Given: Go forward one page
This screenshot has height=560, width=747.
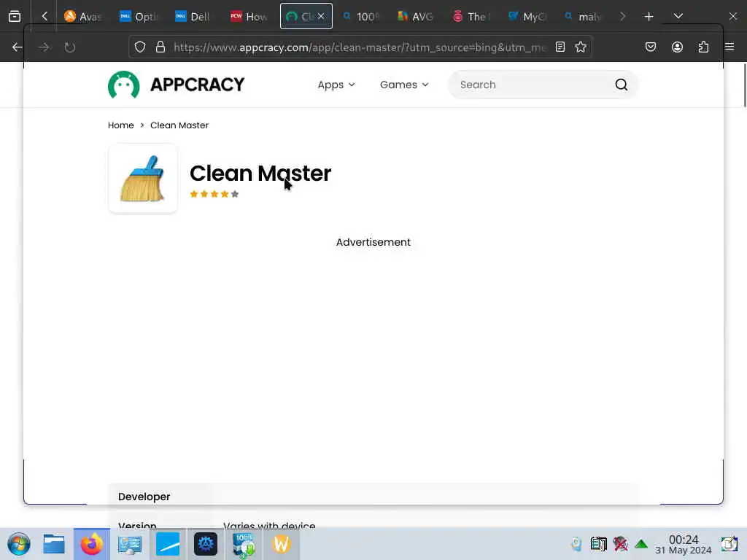Looking at the screenshot, I should pyautogui.click(x=43, y=47).
